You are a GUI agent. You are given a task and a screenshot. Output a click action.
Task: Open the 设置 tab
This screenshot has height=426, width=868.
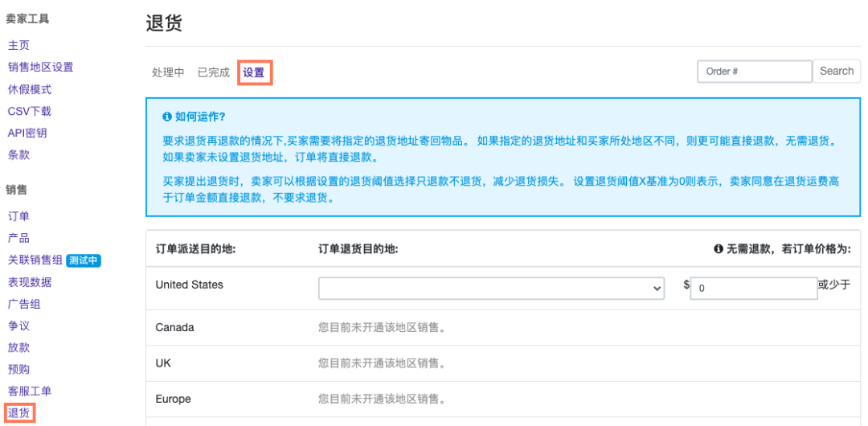(x=254, y=72)
